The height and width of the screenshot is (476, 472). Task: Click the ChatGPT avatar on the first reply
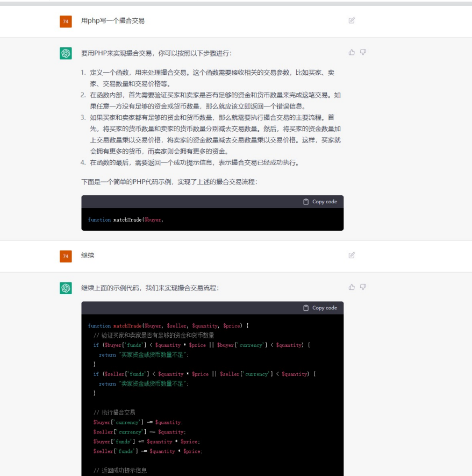pos(65,53)
